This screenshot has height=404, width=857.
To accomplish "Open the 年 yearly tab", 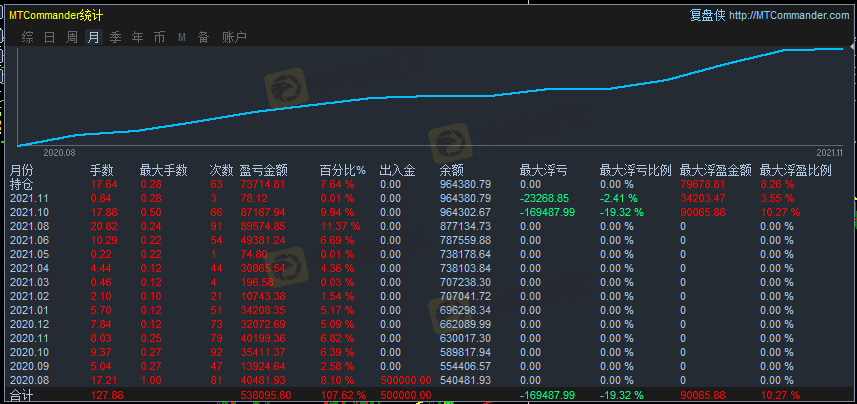I will pyautogui.click(x=138, y=37).
